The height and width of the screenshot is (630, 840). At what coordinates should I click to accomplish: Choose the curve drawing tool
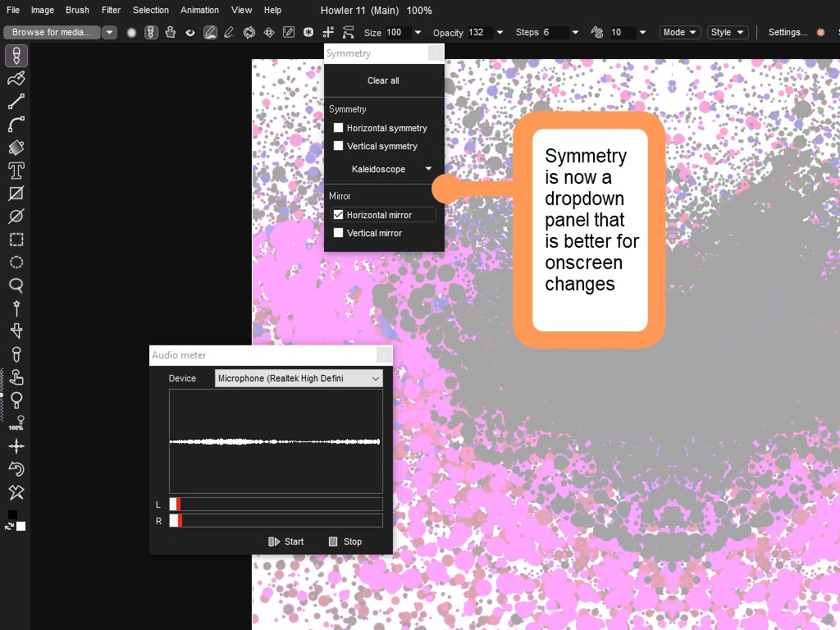point(16,125)
